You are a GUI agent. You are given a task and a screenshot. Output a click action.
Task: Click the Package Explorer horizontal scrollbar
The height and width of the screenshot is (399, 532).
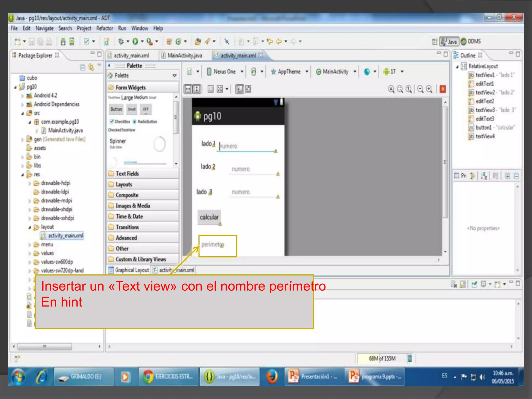coord(44,346)
